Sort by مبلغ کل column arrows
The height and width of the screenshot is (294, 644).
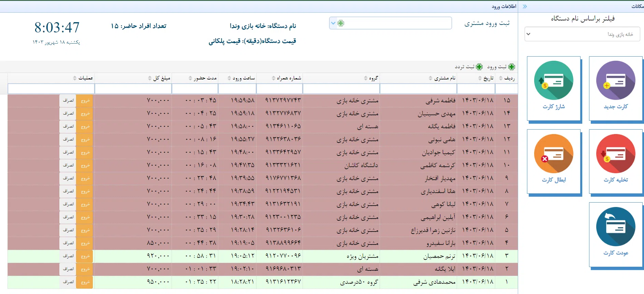click(149, 78)
